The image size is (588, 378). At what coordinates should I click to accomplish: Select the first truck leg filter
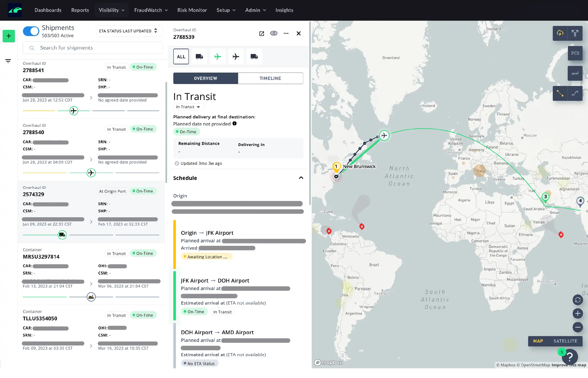(x=199, y=57)
